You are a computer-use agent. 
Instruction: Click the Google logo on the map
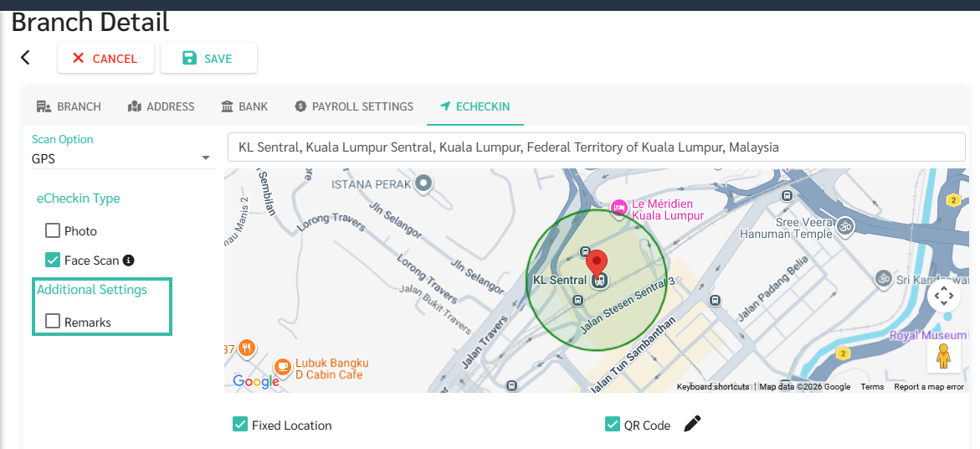coord(255,381)
